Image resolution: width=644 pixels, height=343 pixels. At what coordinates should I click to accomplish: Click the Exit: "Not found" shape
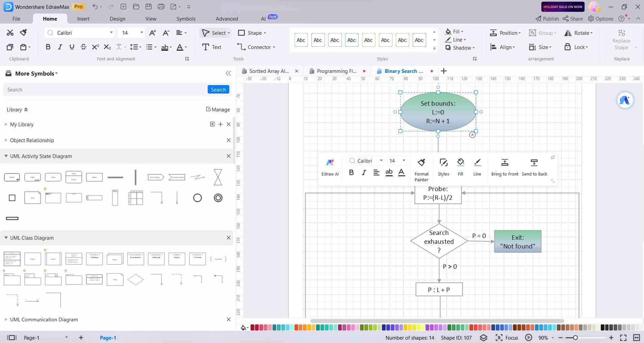point(518,241)
